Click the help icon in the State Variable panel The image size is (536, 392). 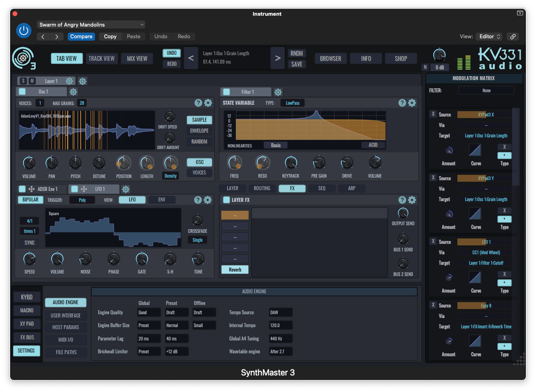[402, 103]
